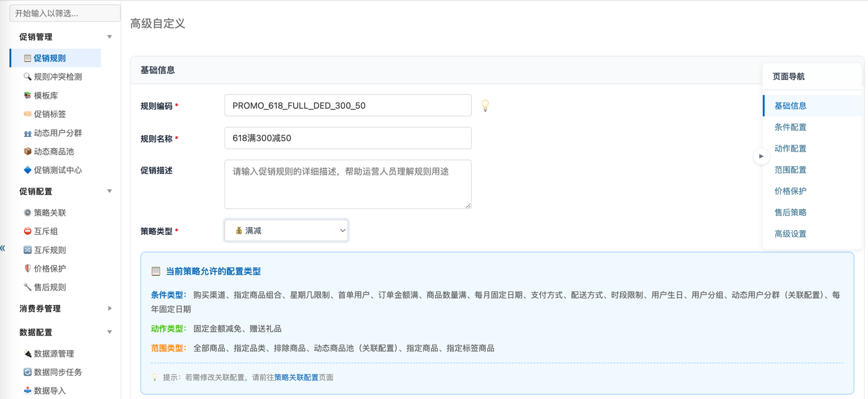Image resolution: width=868 pixels, height=399 pixels.
Task: Click the 数据源管理 plug icon
Action: click(27, 354)
